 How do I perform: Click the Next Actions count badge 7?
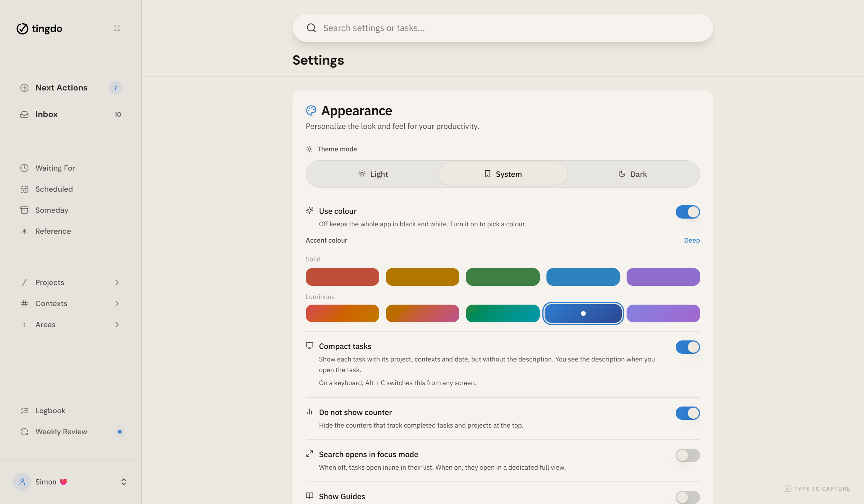115,88
